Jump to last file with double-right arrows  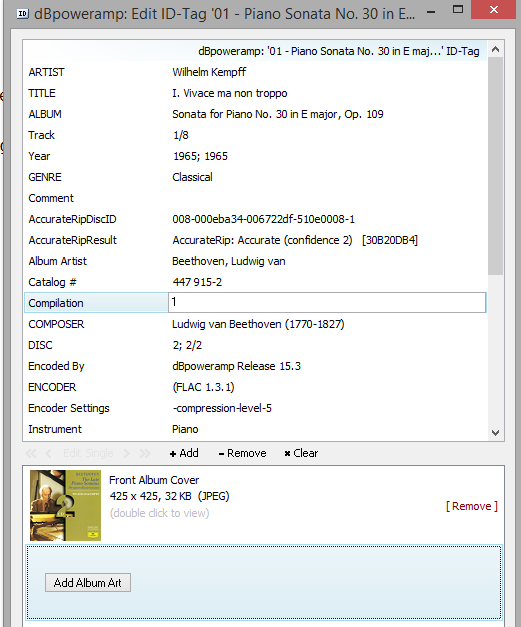[x=145, y=453]
